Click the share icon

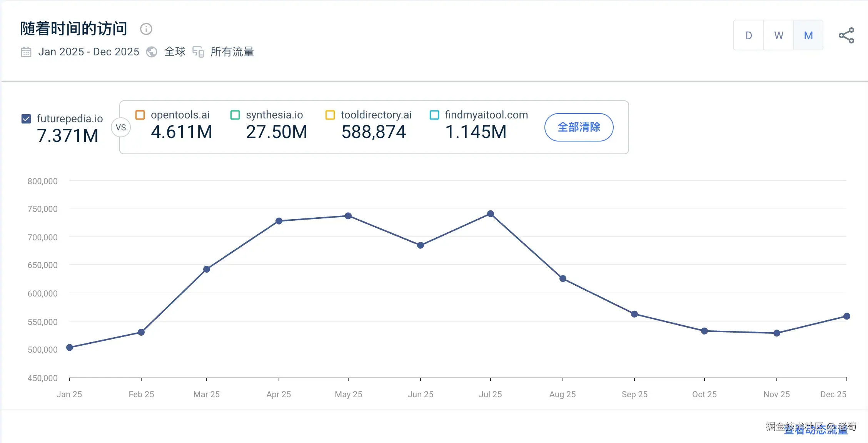click(846, 35)
